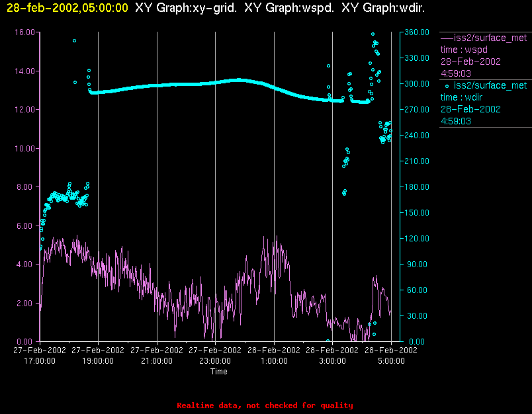Click 'time : wdir' legend label
Image resolution: width=532 pixels, height=414 pixels.
[461, 97]
